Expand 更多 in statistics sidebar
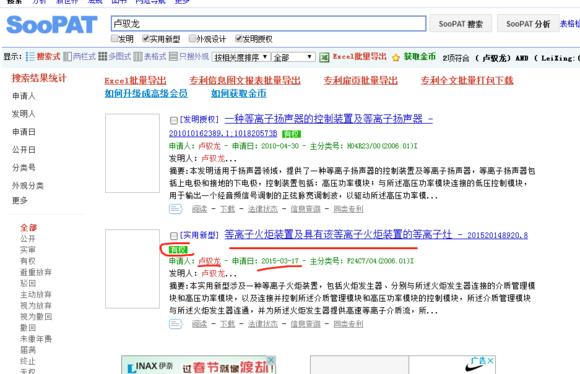 (x=20, y=200)
